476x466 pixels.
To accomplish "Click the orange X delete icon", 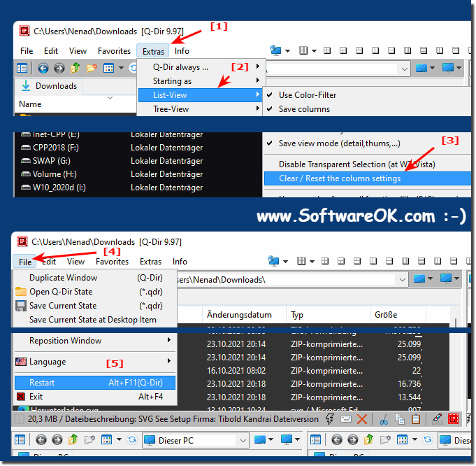I will (x=362, y=419).
